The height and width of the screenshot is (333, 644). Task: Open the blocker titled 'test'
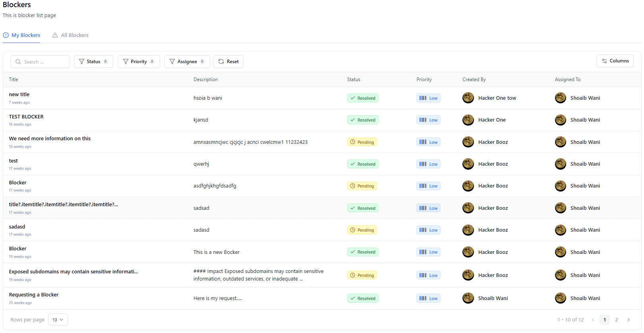point(13,161)
